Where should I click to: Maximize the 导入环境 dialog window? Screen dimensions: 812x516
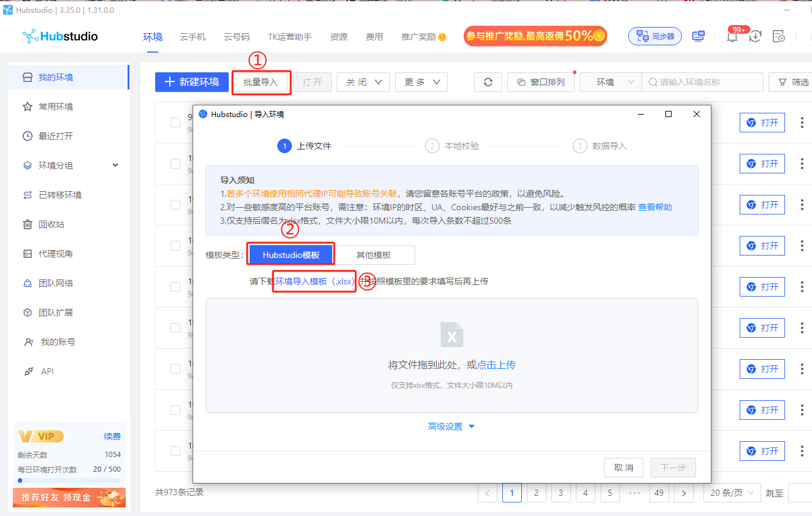click(668, 114)
